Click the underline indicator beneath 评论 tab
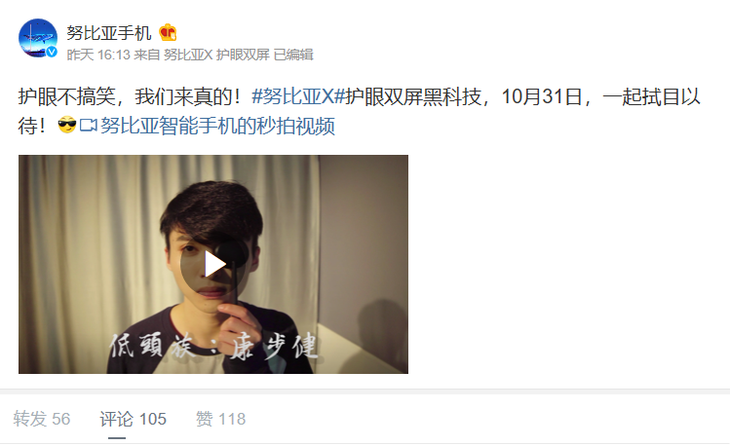This screenshot has width=730, height=446. point(117,438)
